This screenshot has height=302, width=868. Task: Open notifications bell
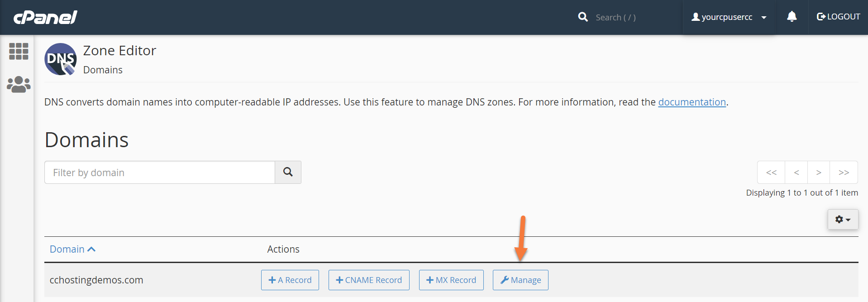(x=792, y=17)
